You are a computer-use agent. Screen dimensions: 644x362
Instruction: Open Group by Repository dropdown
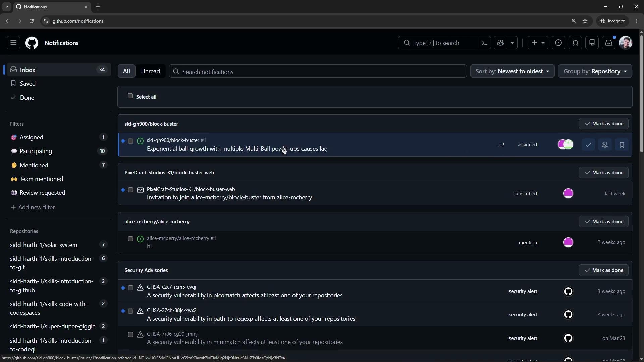tap(595, 71)
